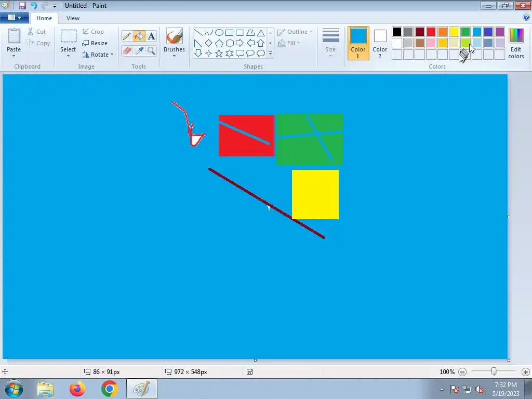Choose the Rounded rectangular callout shape
Screen dimensions: 532x399
(240, 54)
